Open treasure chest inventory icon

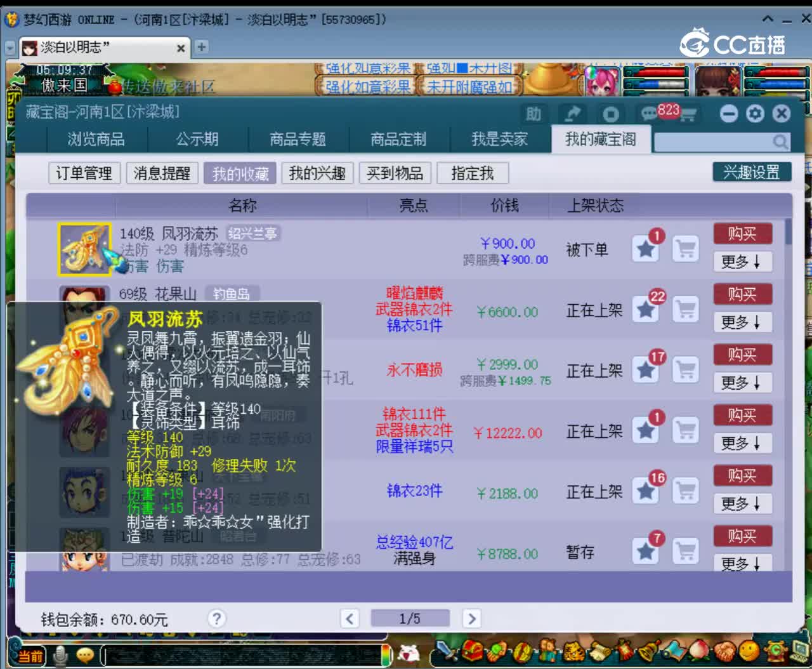click(471, 652)
